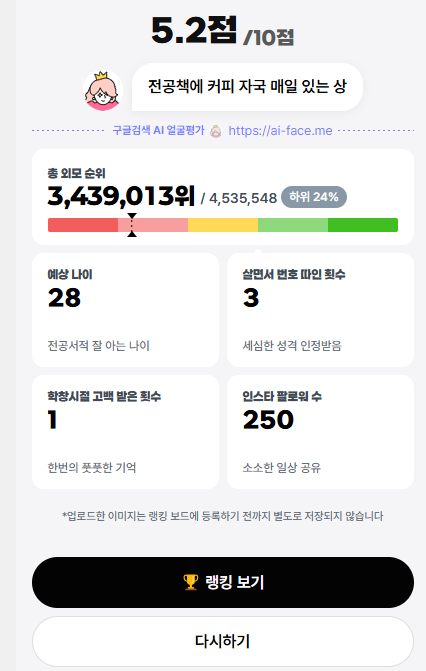Click the 3,439,013위 rank number

pyautogui.click(x=121, y=196)
